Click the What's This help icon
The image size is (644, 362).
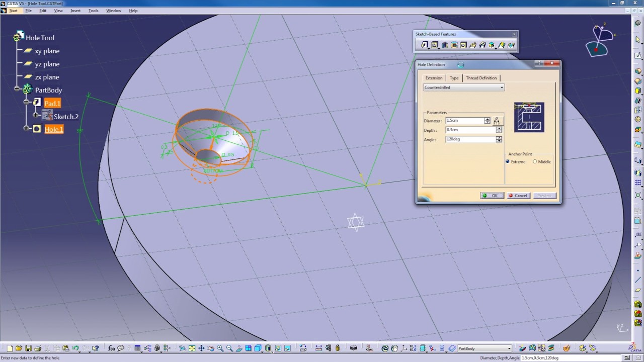coord(95,348)
